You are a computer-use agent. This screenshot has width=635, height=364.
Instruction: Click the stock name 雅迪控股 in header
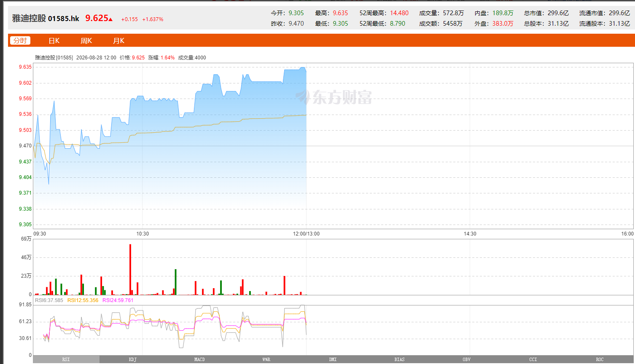pos(29,18)
